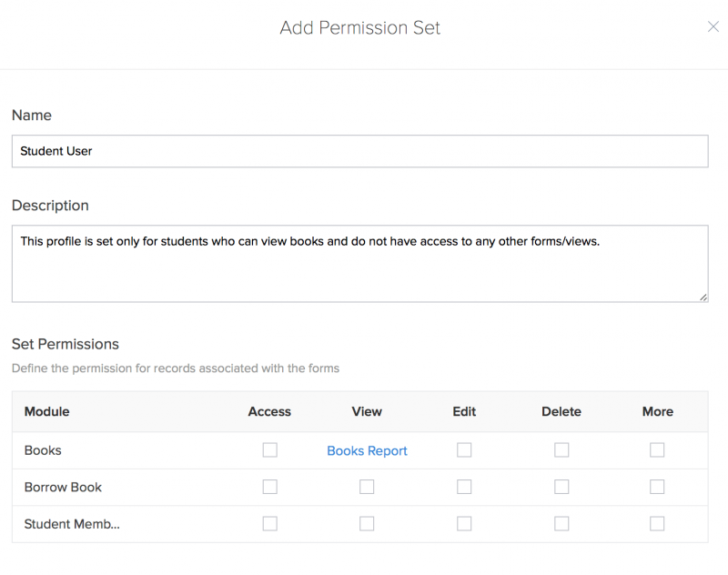Enable Delete checkbox for Books
Viewport: 728px width, 575px height.
[561, 450]
